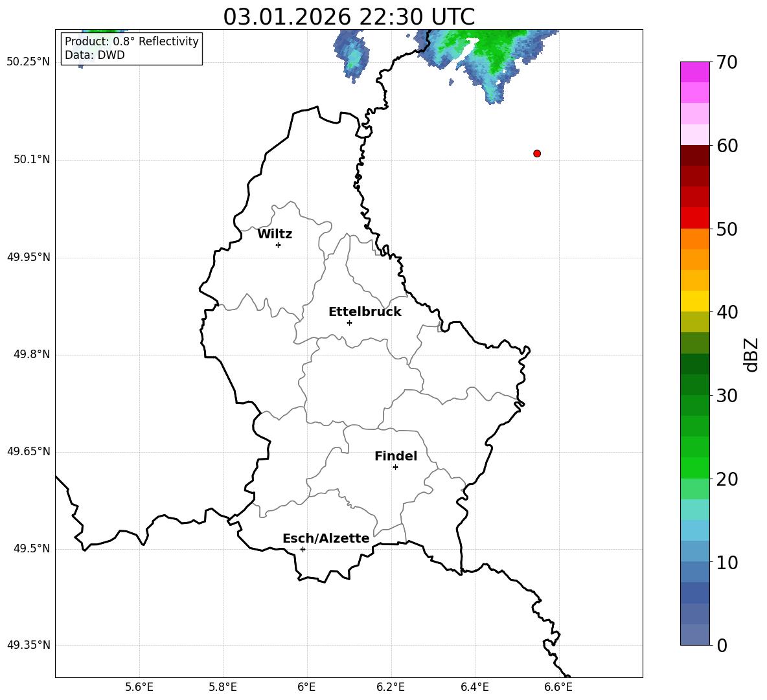The height and width of the screenshot is (700, 767).
Task: Click the 6.2°E longitude label
Action: pos(391,687)
